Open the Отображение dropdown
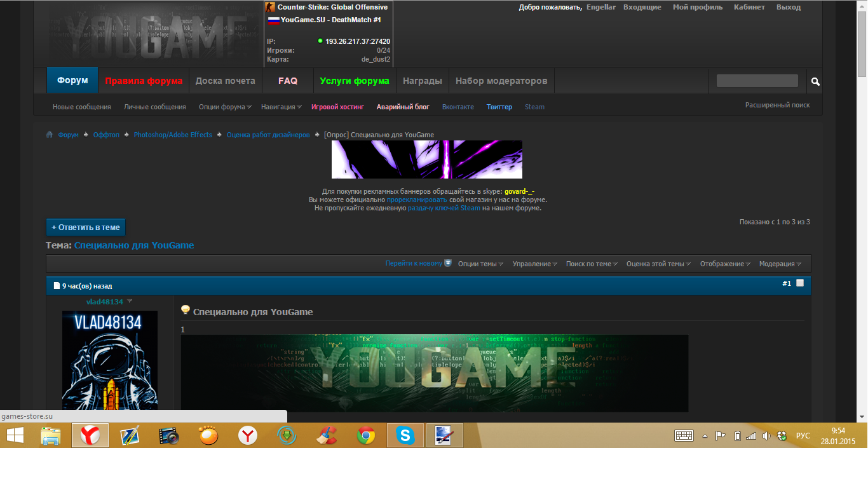 (725, 264)
